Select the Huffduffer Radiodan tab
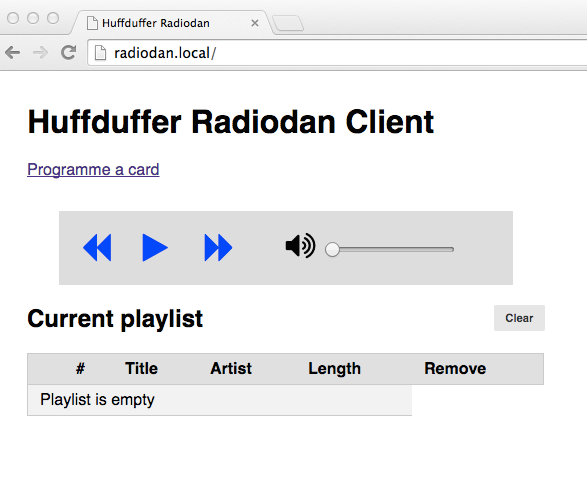587x495 pixels. [x=172, y=23]
